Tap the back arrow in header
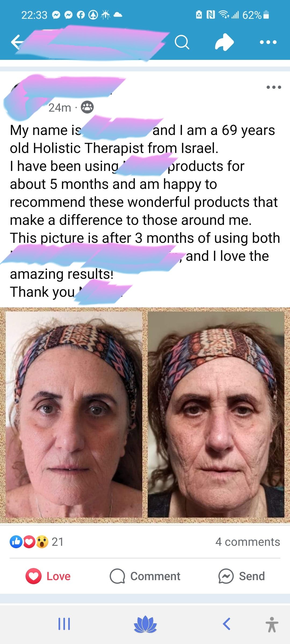The image size is (290, 644). click(x=17, y=42)
